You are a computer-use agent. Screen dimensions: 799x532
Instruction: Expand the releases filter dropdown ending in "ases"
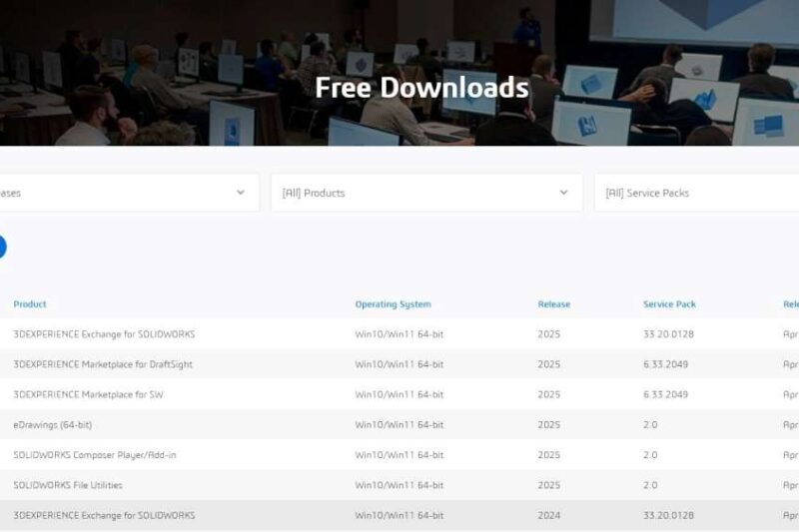pyautogui.click(x=130, y=193)
